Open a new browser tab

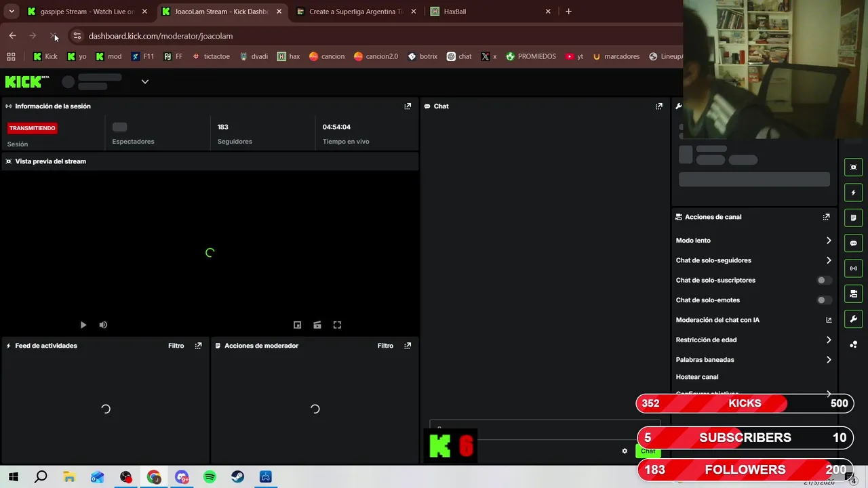[568, 12]
